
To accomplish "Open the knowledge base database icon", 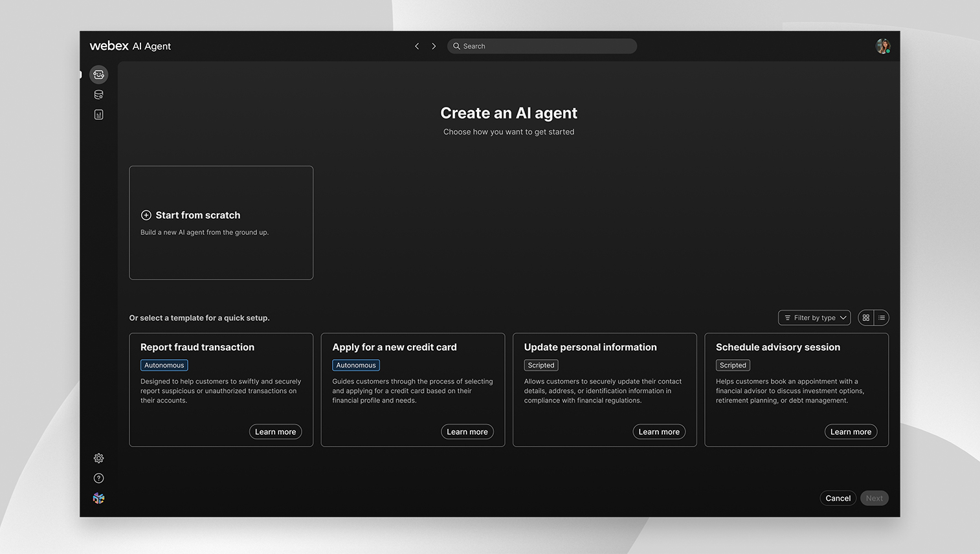I will [98, 94].
